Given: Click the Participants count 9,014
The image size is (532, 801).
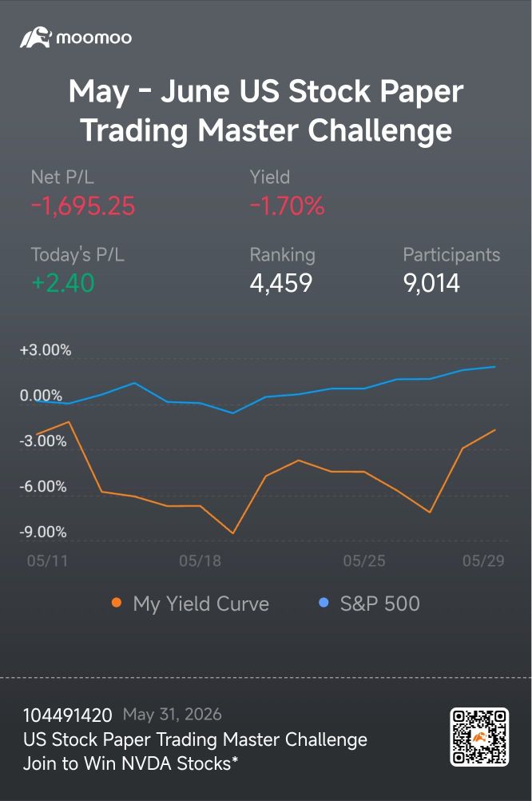Looking at the screenshot, I should tap(431, 283).
